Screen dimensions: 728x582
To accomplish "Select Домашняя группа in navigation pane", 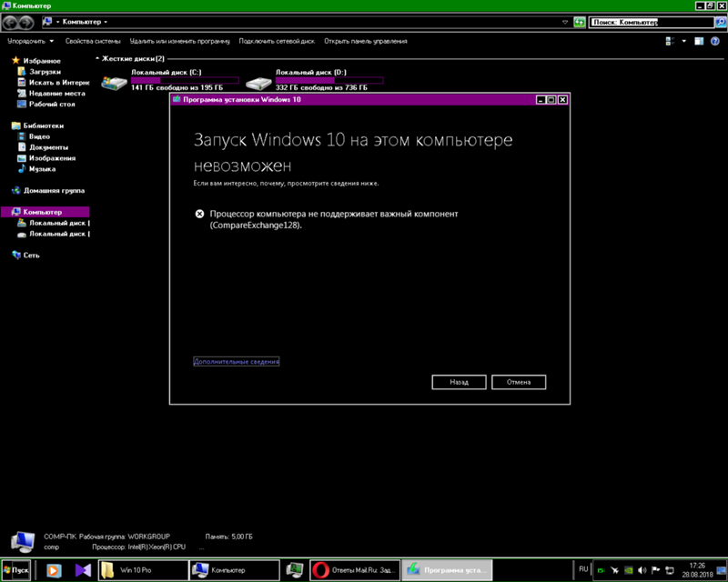I will click(54, 191).
